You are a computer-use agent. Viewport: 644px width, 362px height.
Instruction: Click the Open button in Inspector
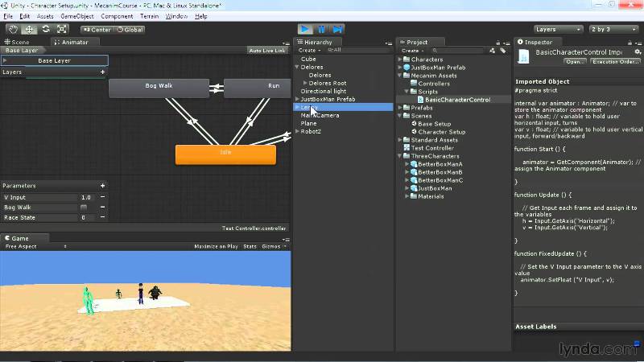click(x=575, y=62)
